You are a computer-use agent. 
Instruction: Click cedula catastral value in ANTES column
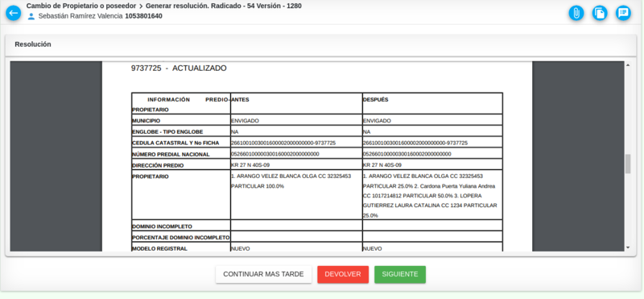[283, 143]
